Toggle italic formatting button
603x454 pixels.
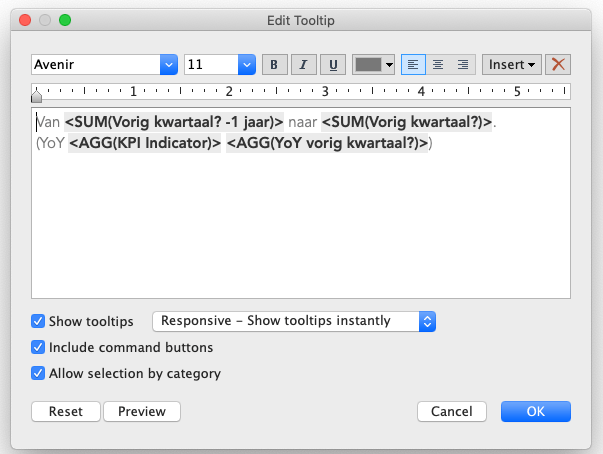coord(303,64)
